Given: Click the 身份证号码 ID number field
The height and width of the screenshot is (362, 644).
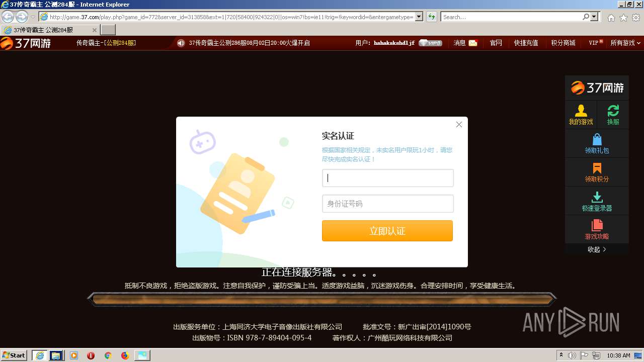Looking at the screenshot, I should click(x=387, y=204).
